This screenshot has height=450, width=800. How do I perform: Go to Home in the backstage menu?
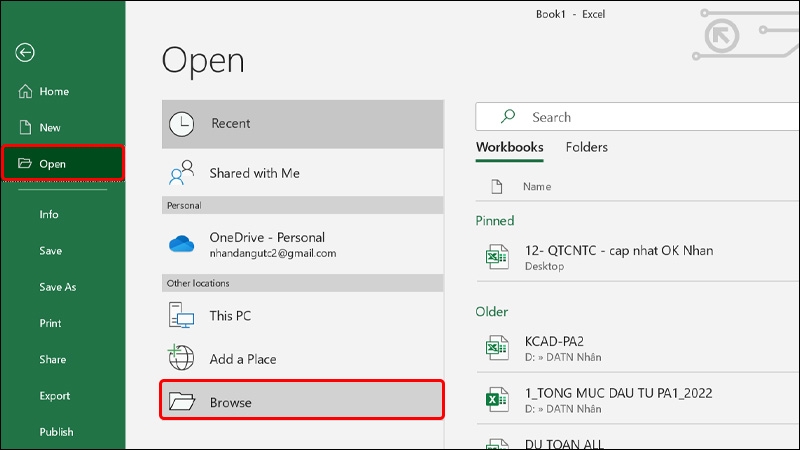coord(63,91)
